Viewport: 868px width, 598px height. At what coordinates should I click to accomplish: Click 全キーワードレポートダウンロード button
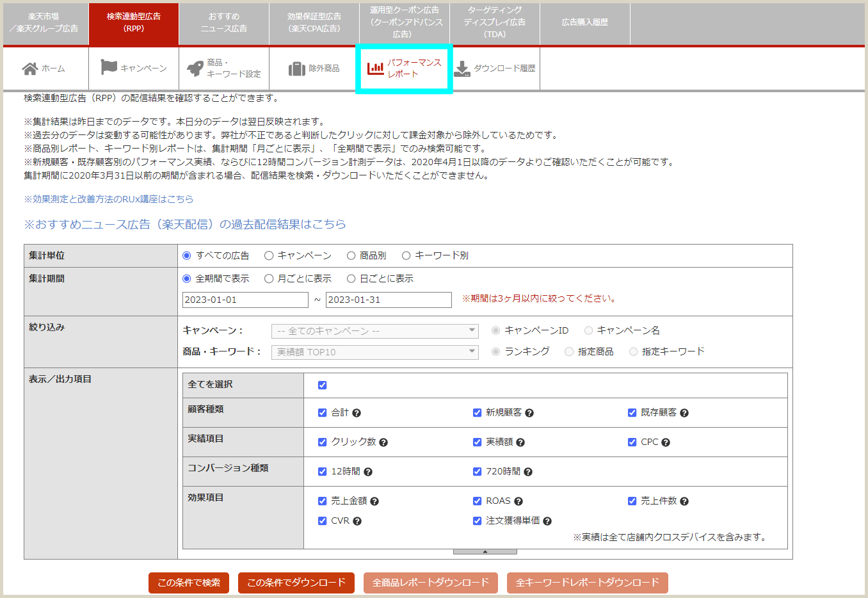pos(588,583)
